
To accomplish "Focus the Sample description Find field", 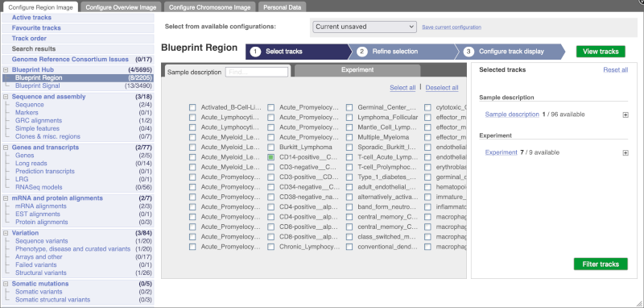I will [257, 72].
